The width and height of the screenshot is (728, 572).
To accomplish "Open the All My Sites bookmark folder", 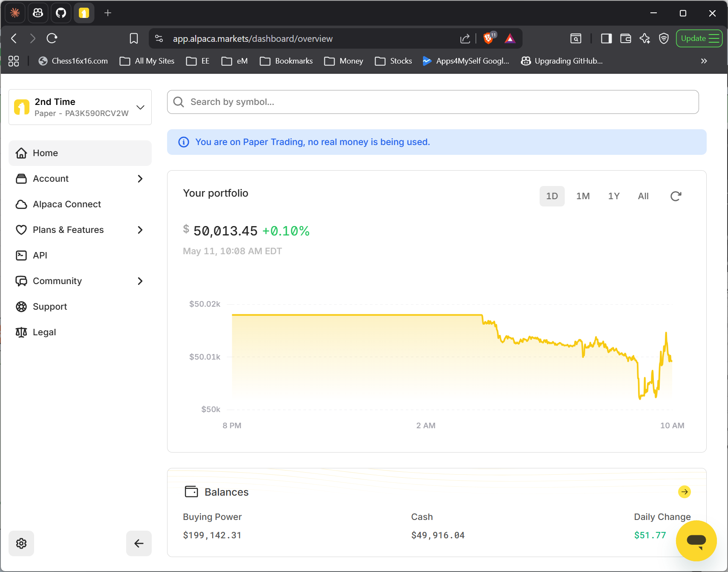I will tap(147, 61).
